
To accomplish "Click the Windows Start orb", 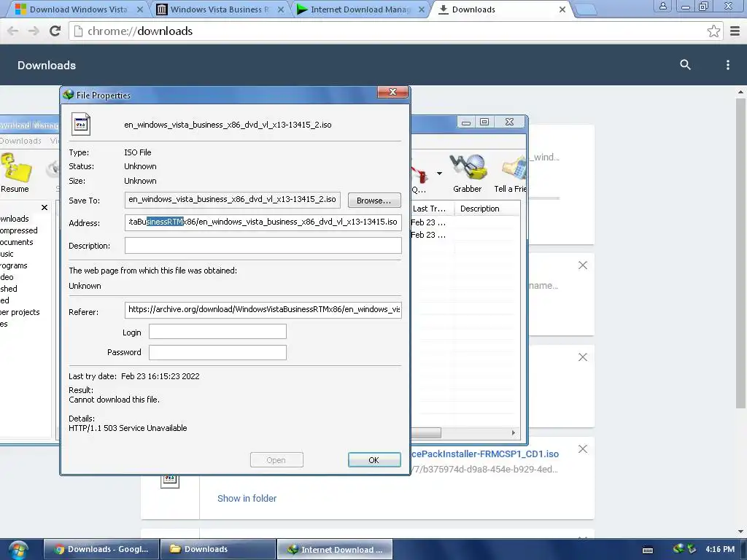I will click(x=18, y=550).
